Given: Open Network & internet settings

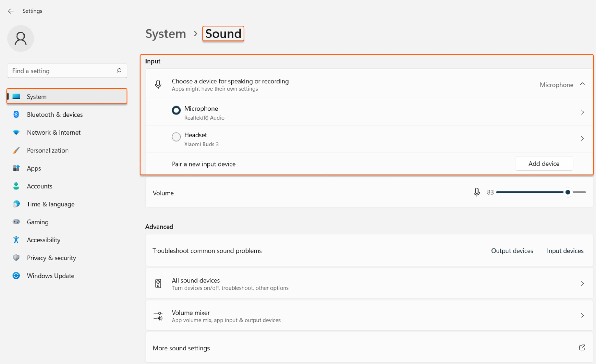Looking at the screenshot, I should point(54,132).
